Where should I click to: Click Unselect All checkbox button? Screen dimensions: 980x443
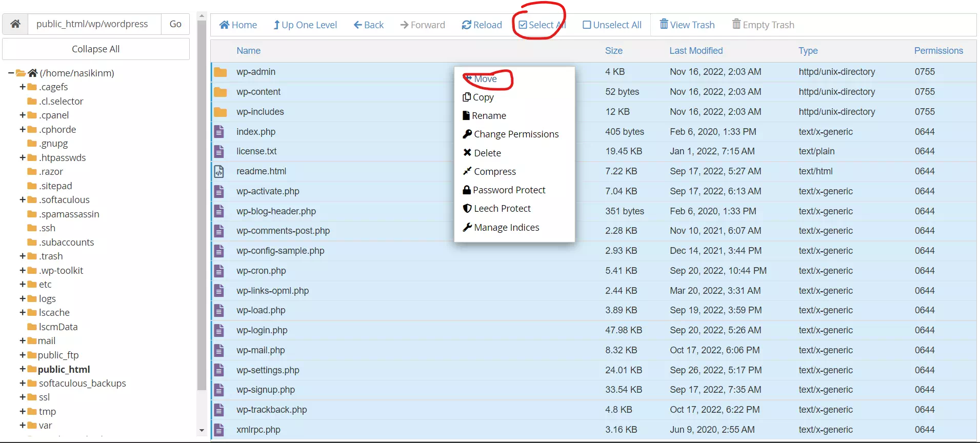coord(612,25)
